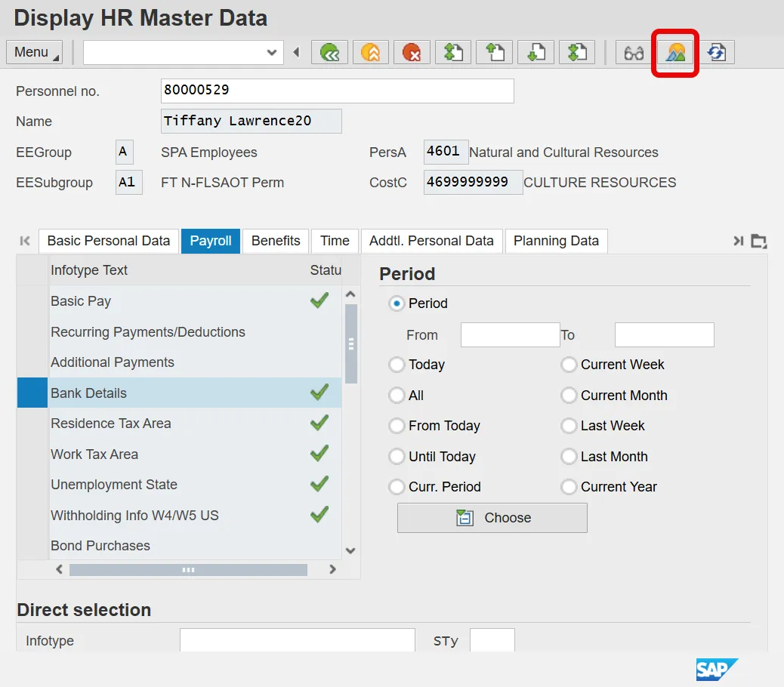Open the command field dropdown
784x687 pixels.
pyautogui.click(x=272, y=52)
